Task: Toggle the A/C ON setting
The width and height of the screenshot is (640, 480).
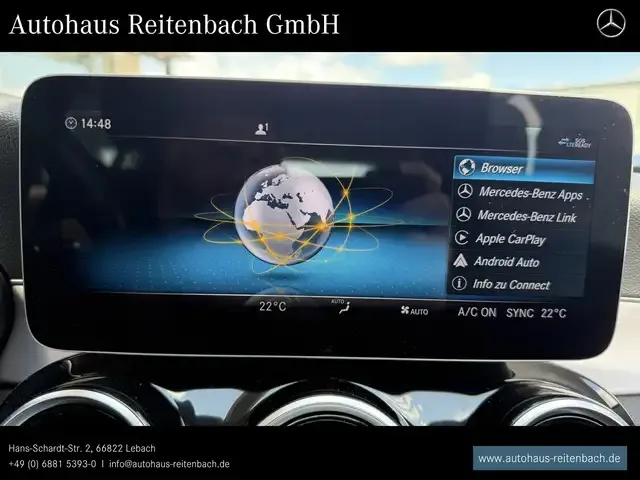Action: coord(477,312)
